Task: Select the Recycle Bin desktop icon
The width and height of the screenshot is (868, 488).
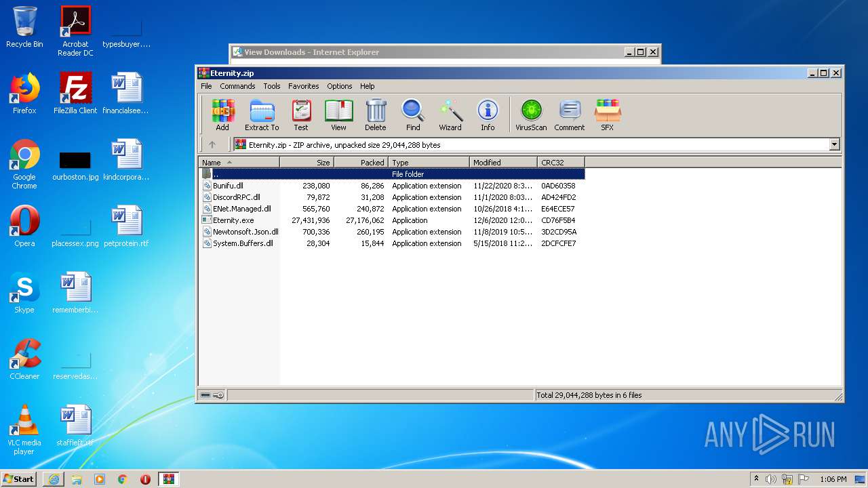Action: coord(24,27)
